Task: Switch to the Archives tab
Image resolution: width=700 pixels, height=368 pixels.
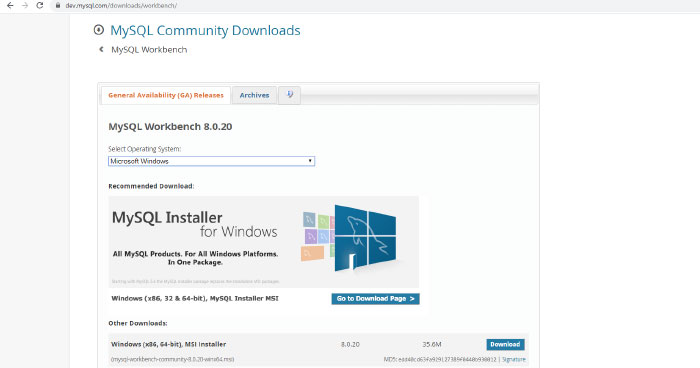Action: [x=254, y=95]
